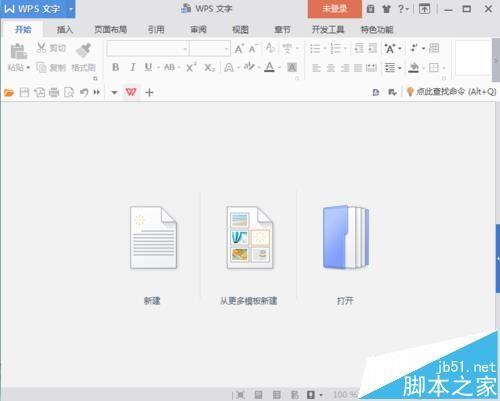Open the 页面布局 tab
The width and height of the screenshot is (500, 401).
110,30
